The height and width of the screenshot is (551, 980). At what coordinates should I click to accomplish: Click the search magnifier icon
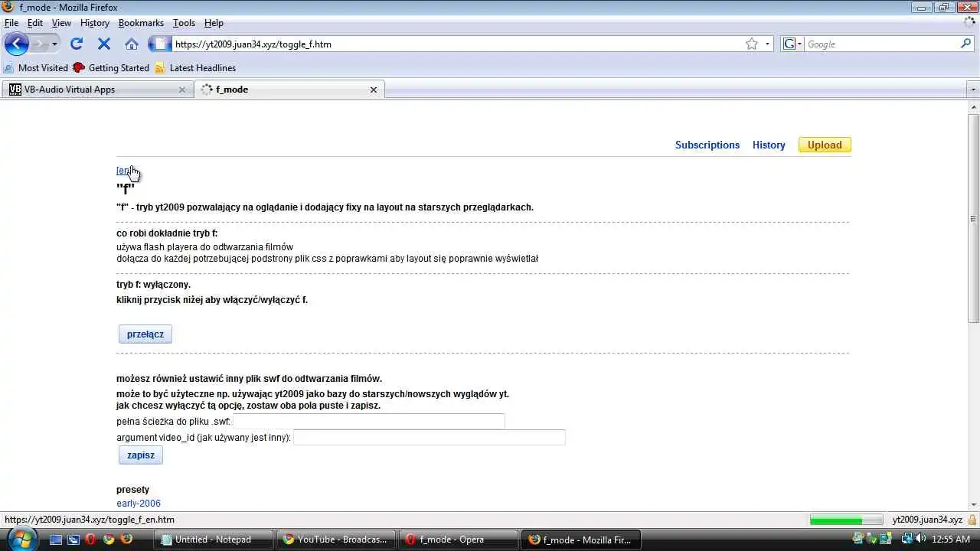coord(965,44)
